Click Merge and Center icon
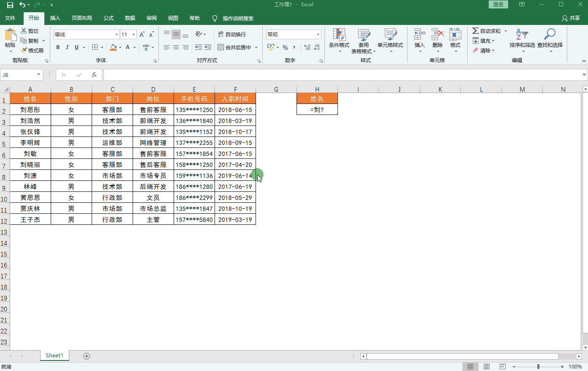The image size is (588, 371). 221,47
